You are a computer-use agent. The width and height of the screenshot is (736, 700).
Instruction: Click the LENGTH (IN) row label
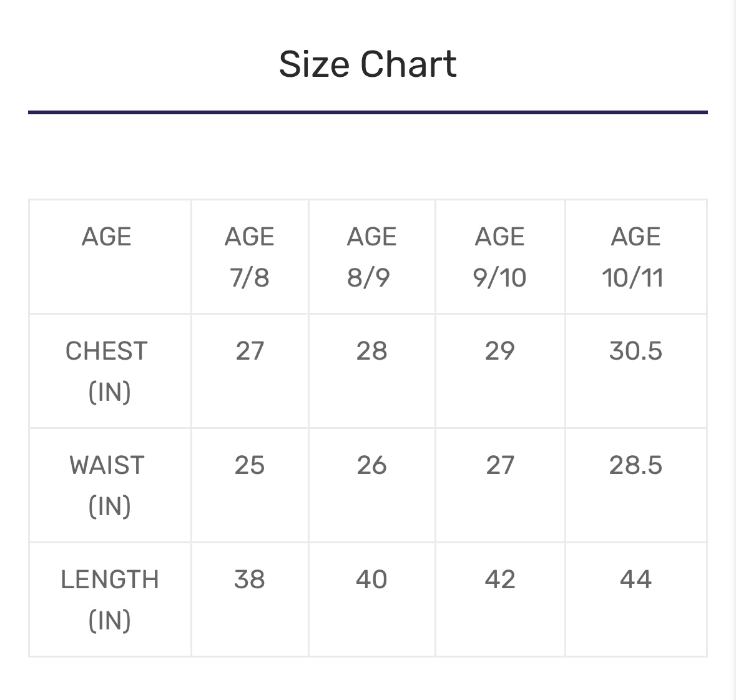coord(110,599)
